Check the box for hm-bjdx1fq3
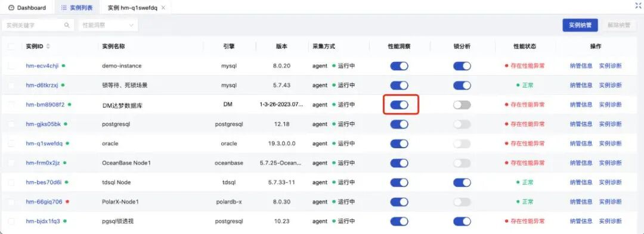 (11, 221)
